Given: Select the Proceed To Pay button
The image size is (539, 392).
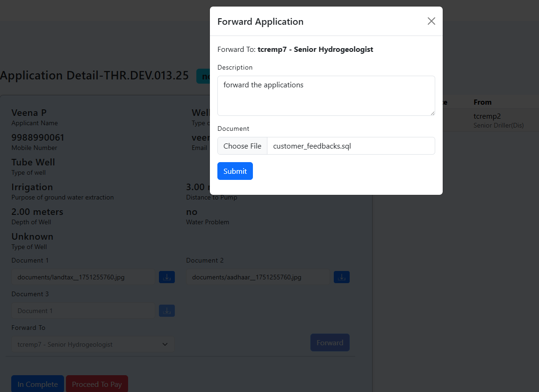Looking at the screenshot, I should click(97, 384).
